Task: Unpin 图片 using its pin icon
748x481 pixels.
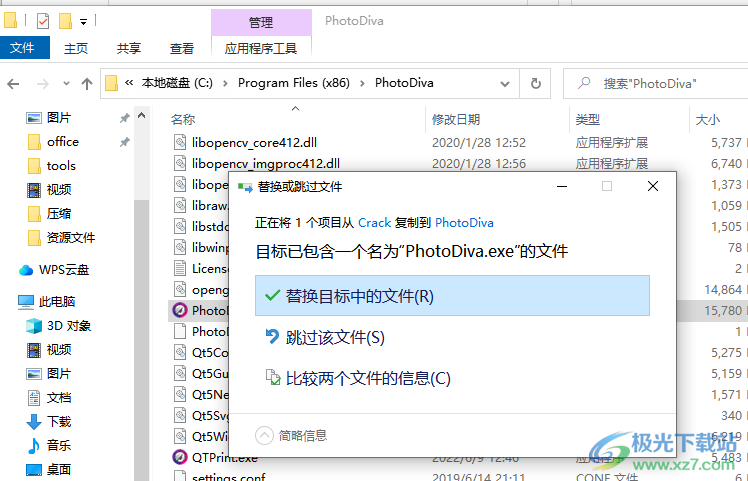Action: tap(125, 118)
